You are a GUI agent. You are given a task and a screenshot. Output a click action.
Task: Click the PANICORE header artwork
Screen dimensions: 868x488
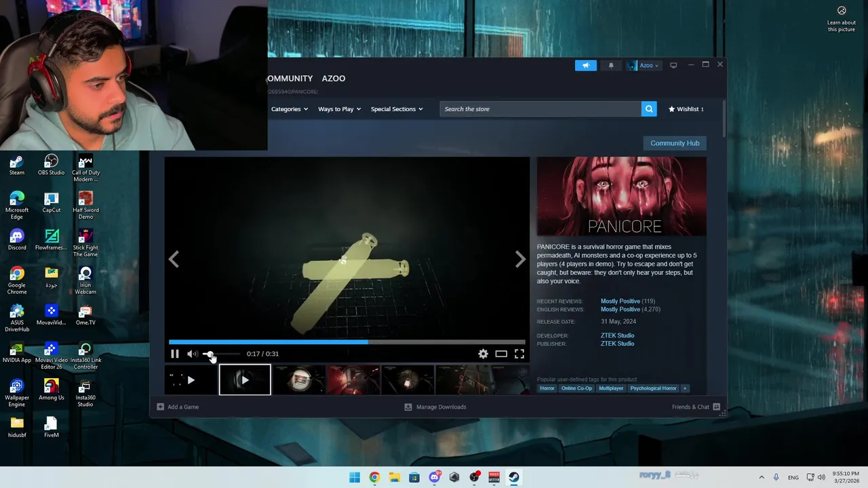point(622,197)
